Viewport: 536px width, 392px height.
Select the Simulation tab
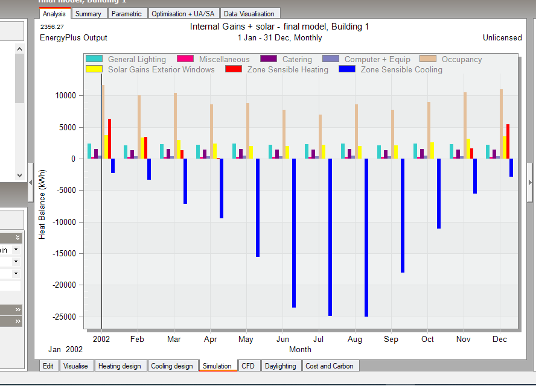pos(217,366)
